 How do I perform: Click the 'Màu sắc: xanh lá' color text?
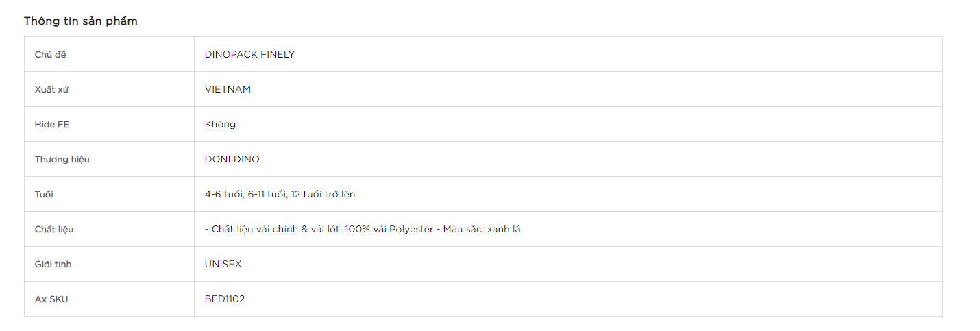click(482, 229)
